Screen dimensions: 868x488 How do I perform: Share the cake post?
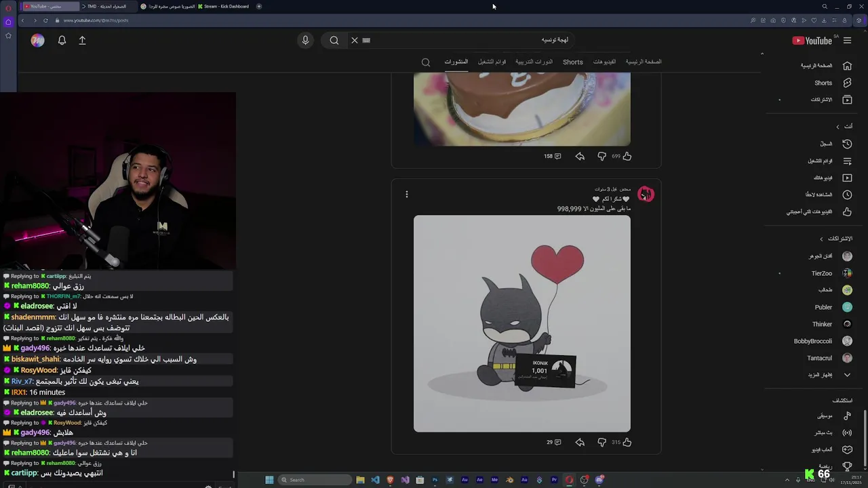click(x=580, y=156)
